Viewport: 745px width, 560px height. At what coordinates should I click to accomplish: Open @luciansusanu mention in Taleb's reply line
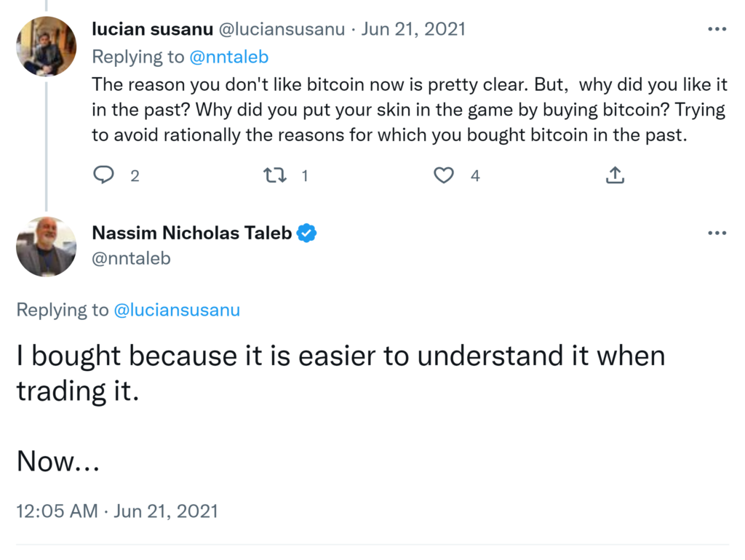[x=177, y=310]
